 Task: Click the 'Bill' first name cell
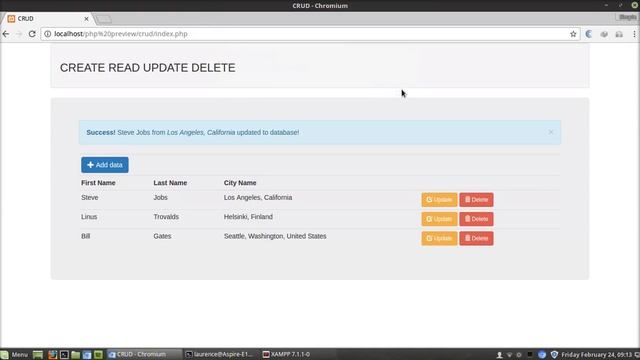(86, 236)
